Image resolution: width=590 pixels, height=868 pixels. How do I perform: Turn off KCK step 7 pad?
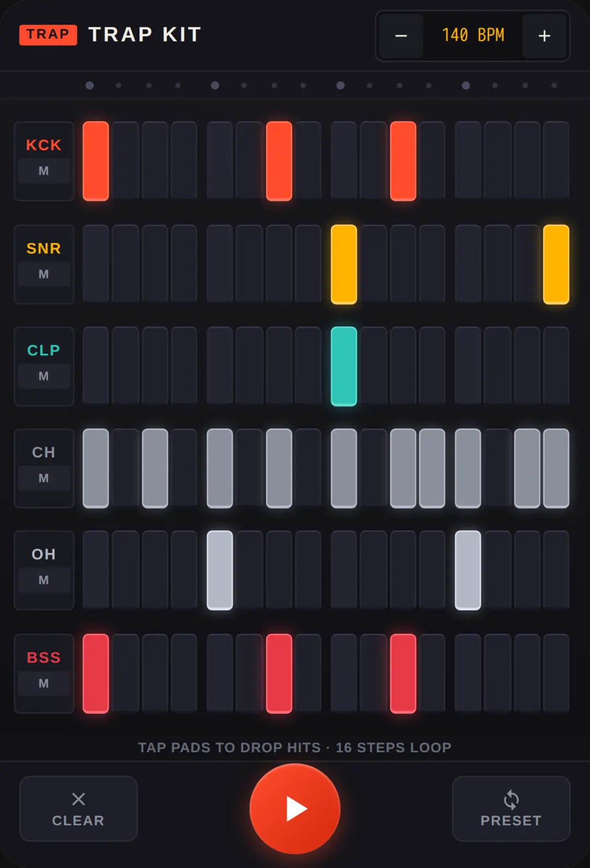click(x=279, y=161)
